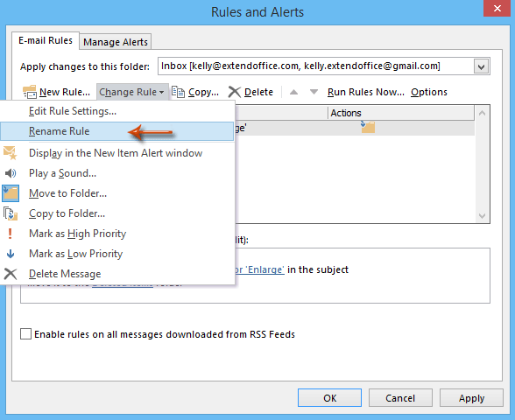The image size is (515, 420).
Task: Enable rules on RSS Feeds checkbox
Action: [25, 334]
